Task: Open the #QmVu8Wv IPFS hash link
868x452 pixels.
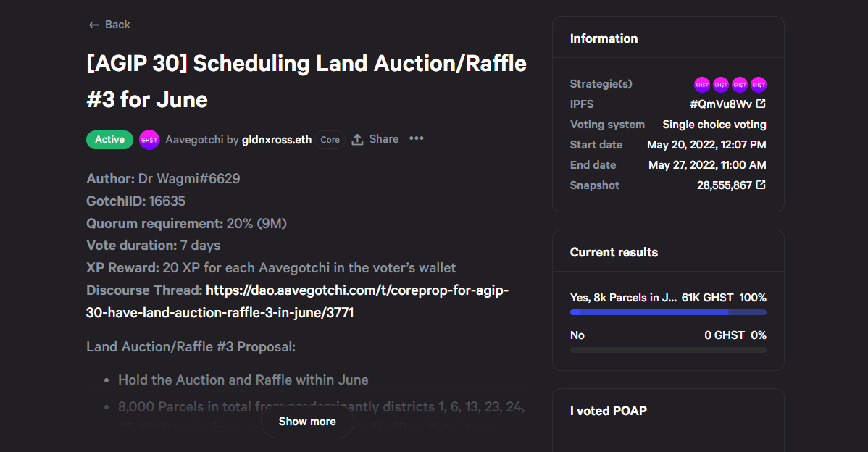Action: coord(721,104)
